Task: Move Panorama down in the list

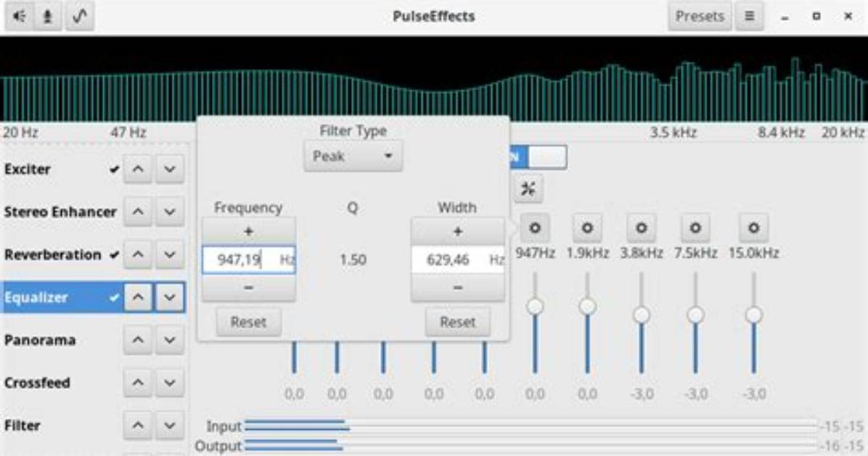Action: coord(169,340)
